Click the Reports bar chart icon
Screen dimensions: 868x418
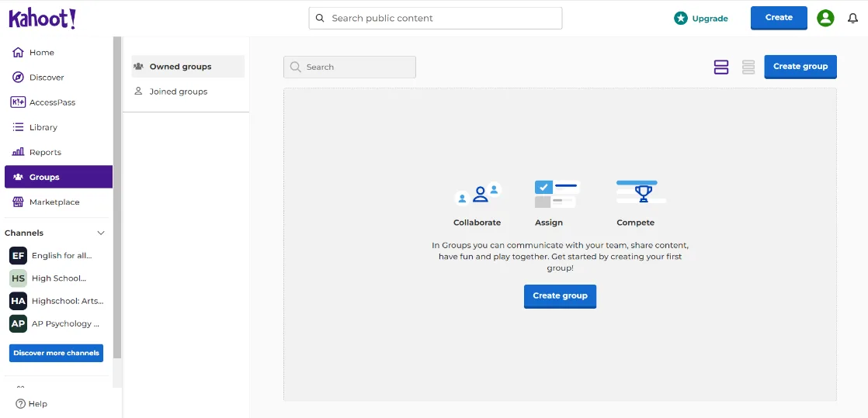pos(18,152)
